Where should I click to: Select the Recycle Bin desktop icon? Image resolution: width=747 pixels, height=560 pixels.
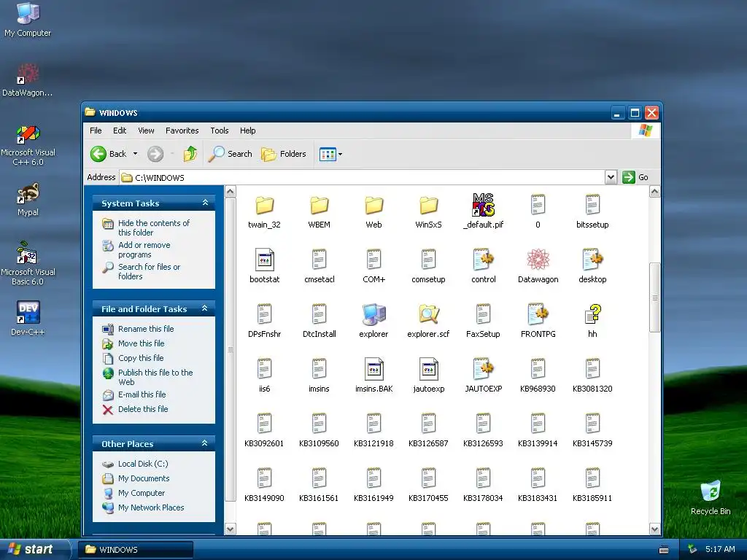click(x=711, y=497)
